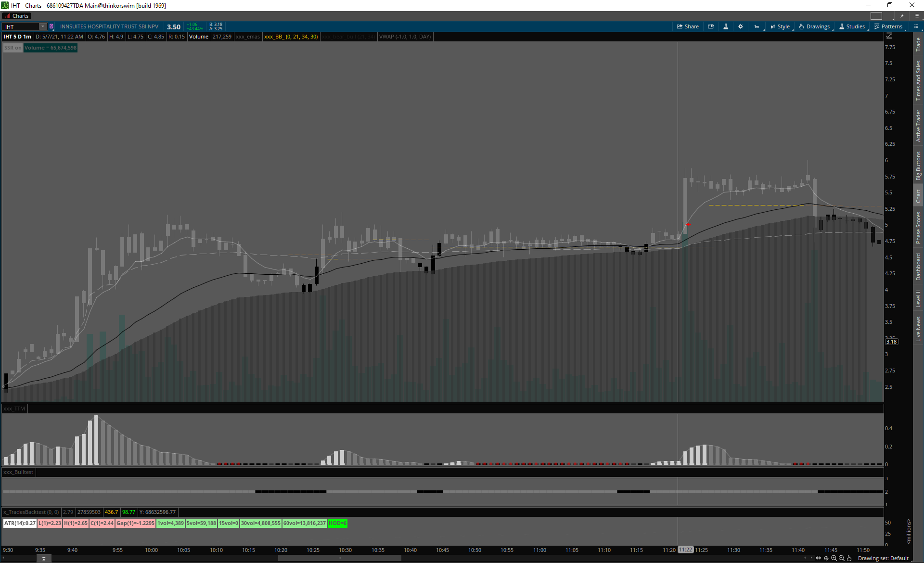Click the Share button
Image resolution: width=924 pixels, height=563 pixels.
(688, 26)
